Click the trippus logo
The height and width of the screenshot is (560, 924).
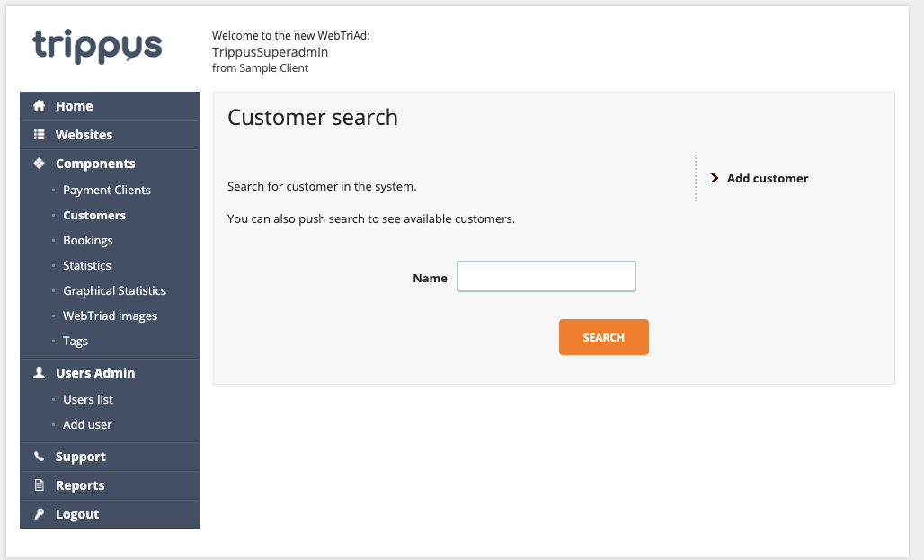point(97,46)
